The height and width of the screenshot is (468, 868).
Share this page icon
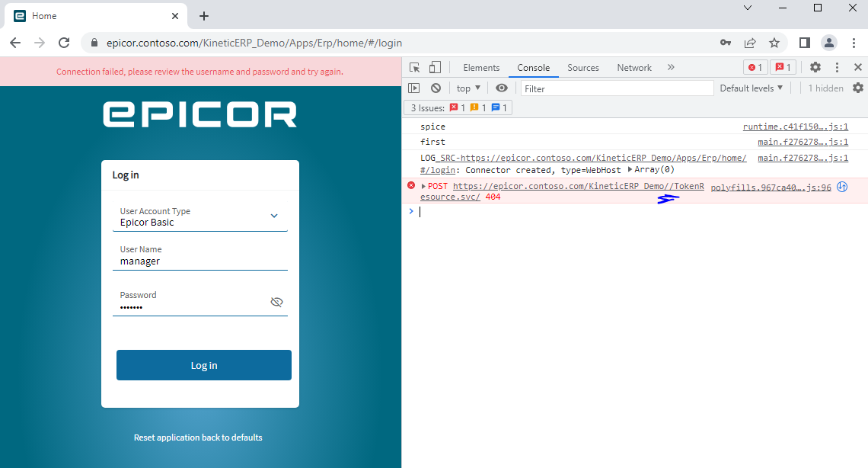(x=750, y=43)
